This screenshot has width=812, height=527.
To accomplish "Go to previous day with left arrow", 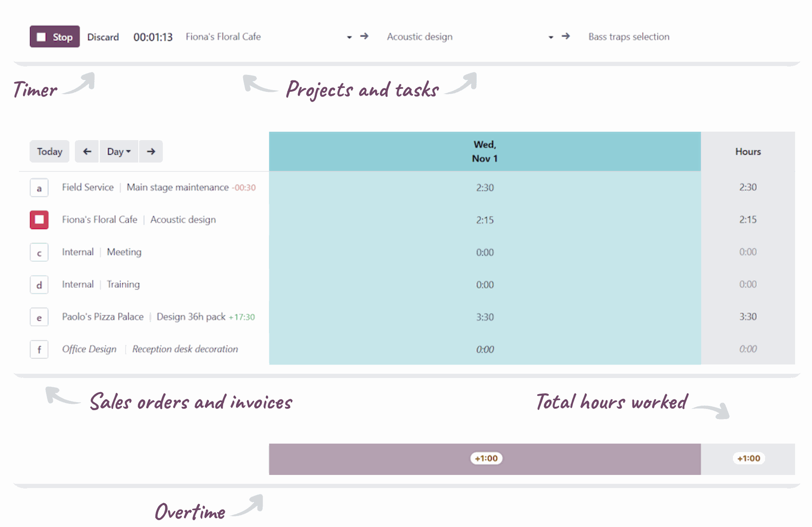I will click(x=87, y=152).
